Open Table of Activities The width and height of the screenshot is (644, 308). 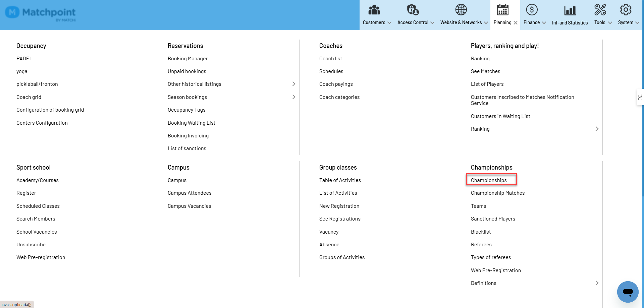pos(340,180)
